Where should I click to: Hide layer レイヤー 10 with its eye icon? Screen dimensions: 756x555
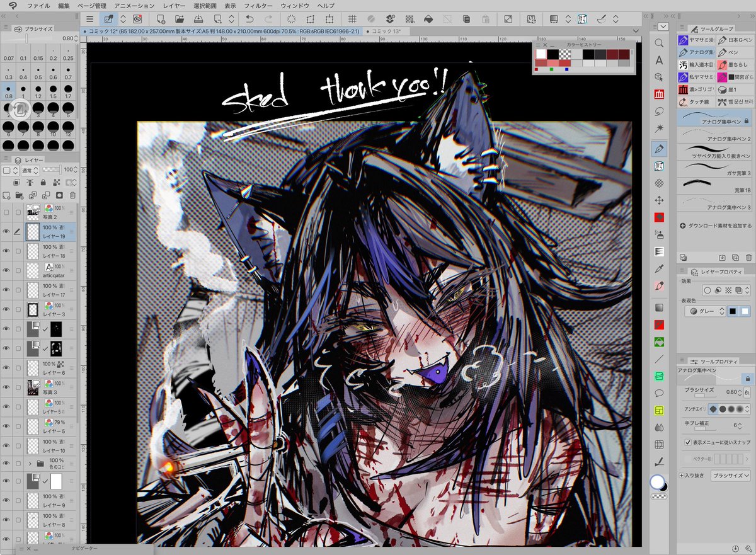pos(6,446)
